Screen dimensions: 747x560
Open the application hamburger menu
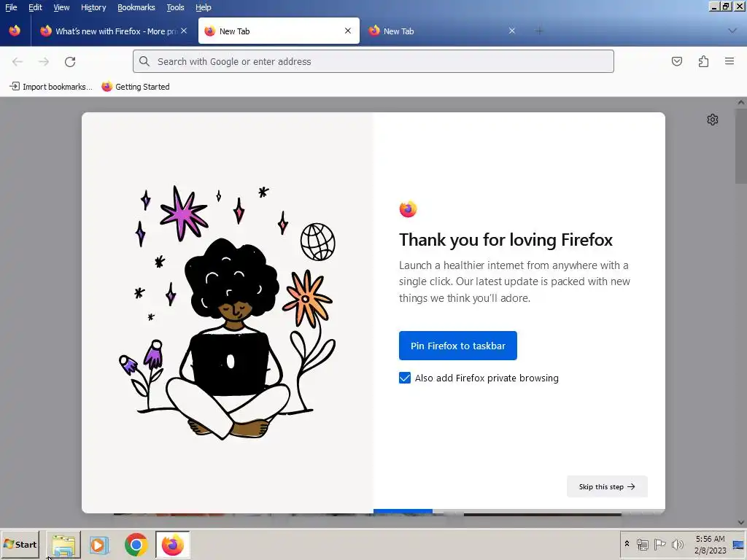pyautogui.click(x=729, y=61)
